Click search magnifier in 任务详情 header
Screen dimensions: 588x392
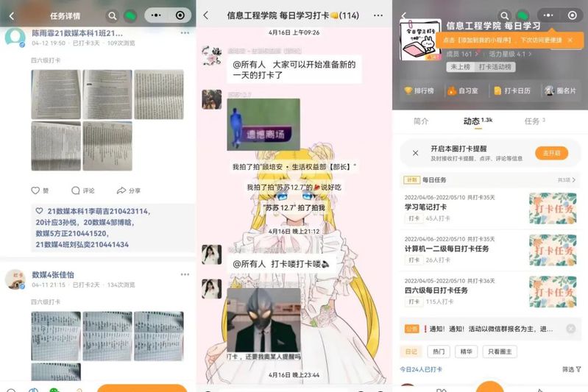point(112,15)
